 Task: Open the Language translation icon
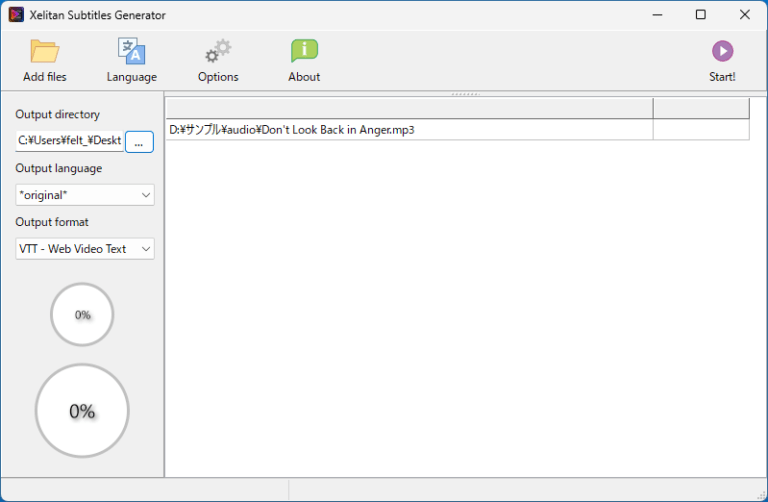click(131, 51)
